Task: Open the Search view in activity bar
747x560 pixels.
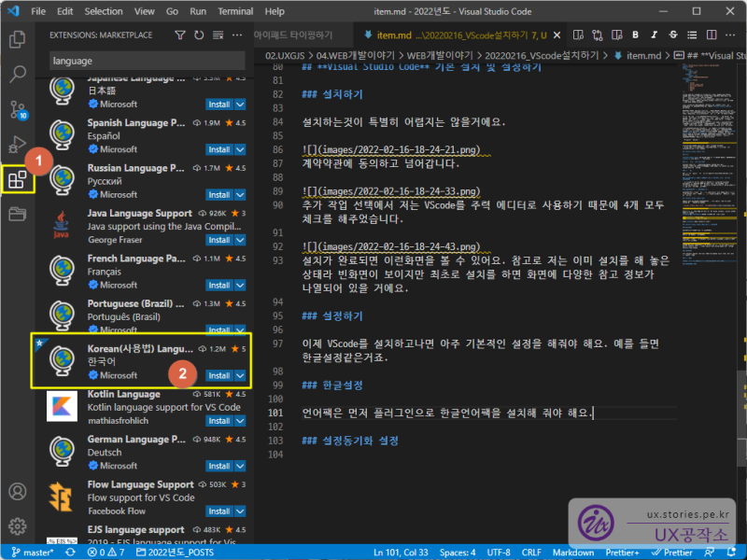Action: [x=17, y=74]
